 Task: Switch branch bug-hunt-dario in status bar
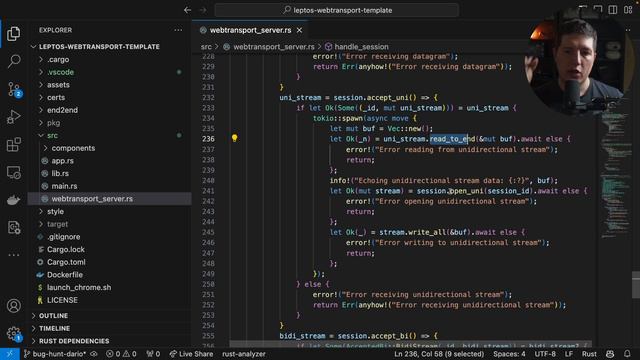coord(55,354)
